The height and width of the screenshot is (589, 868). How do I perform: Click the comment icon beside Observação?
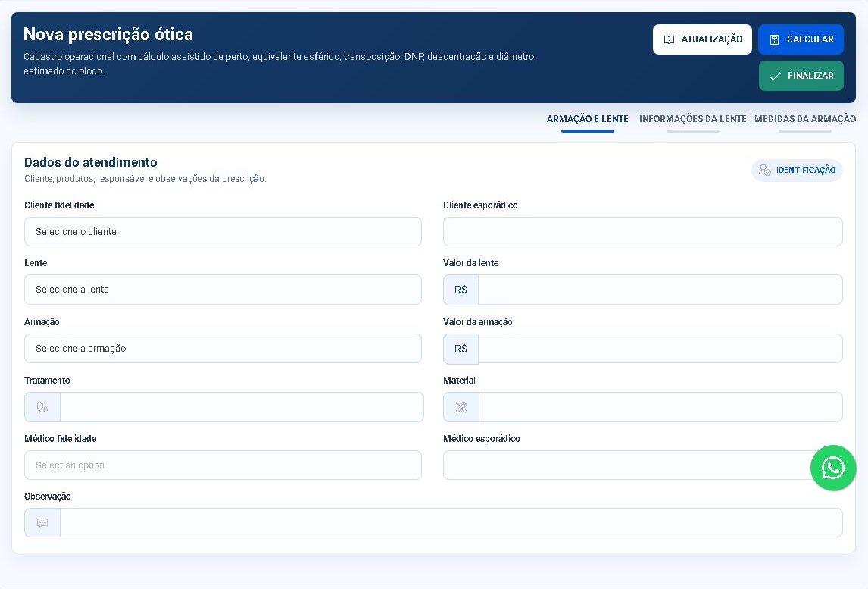click(x=42, y=522)
